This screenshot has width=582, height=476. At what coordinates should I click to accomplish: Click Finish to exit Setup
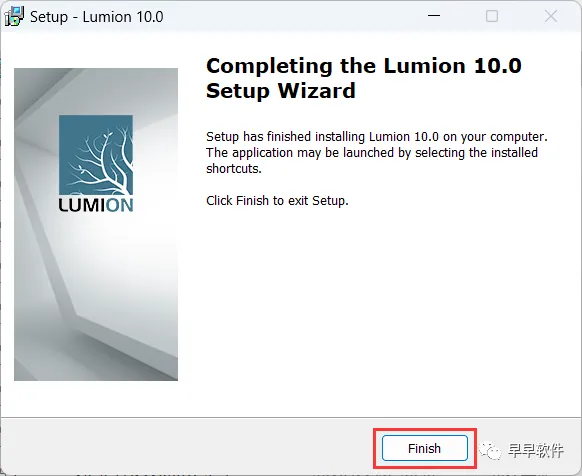point(424,448)
